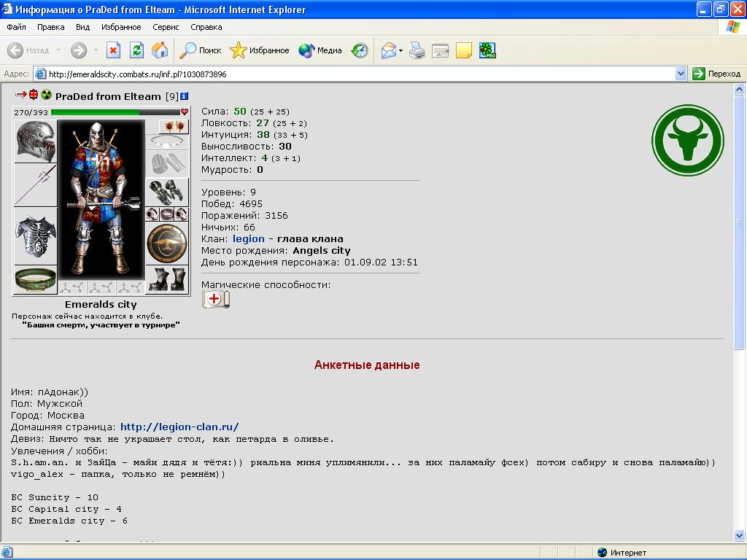Viewport: 747px width, 560px height.
Task: Click the first empty rune slot under portrait
Action: (72, 287)
